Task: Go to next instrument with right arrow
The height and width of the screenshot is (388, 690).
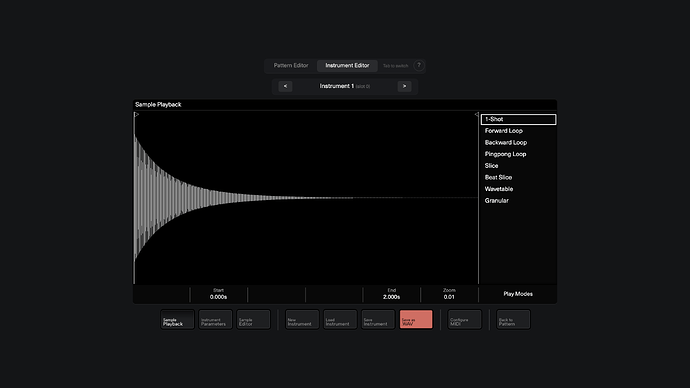Action: point(404,86)
